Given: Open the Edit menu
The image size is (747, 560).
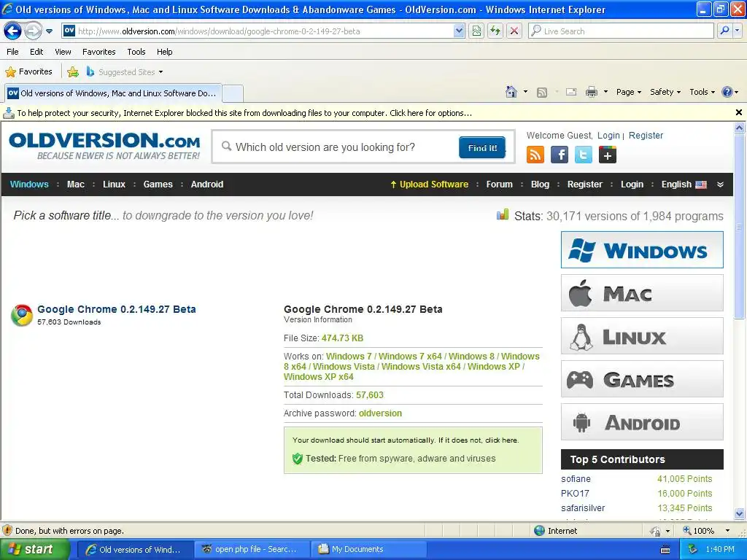Looking at the screenshot, I should (36, 52).
